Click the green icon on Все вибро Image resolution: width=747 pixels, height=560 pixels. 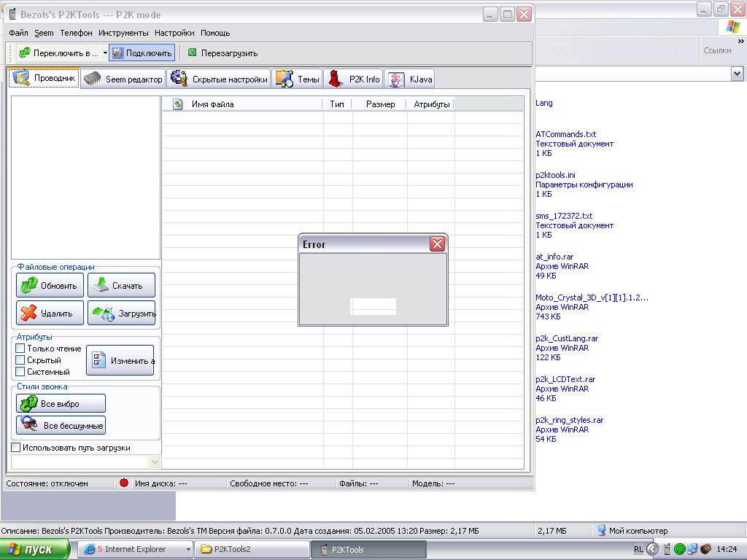[x=29, y=403]
